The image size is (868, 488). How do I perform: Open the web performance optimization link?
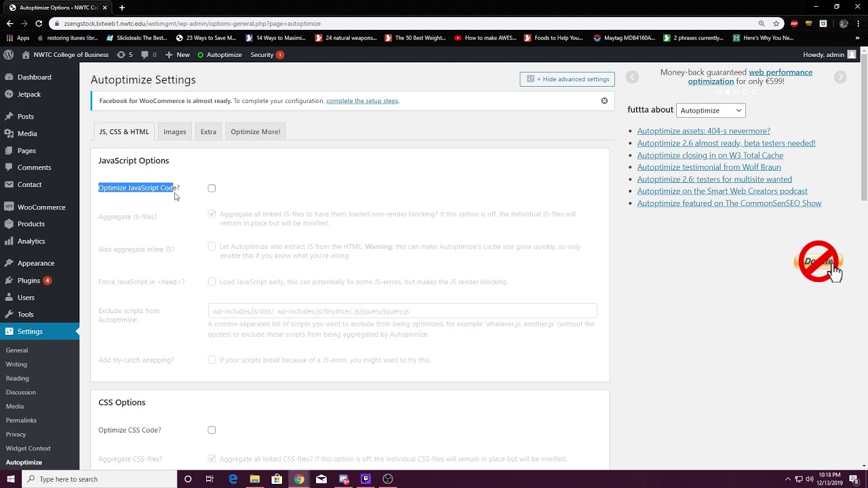click(750, 77)
